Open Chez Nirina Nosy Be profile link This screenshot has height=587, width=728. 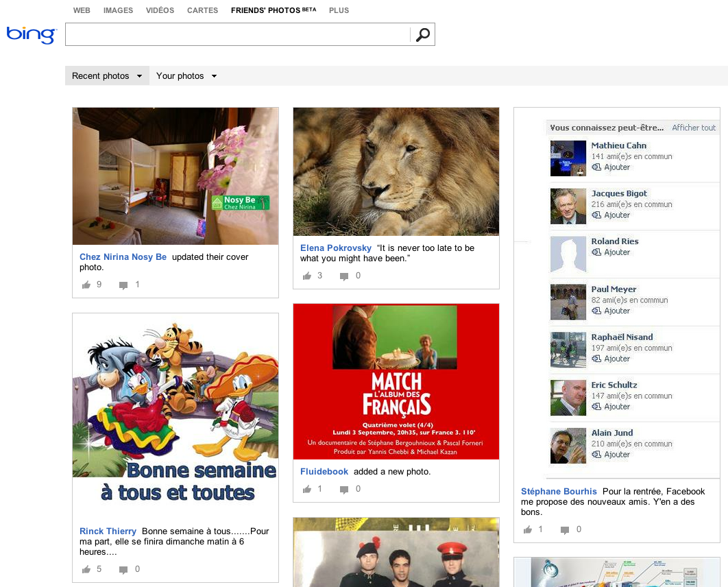coord(123,256)
